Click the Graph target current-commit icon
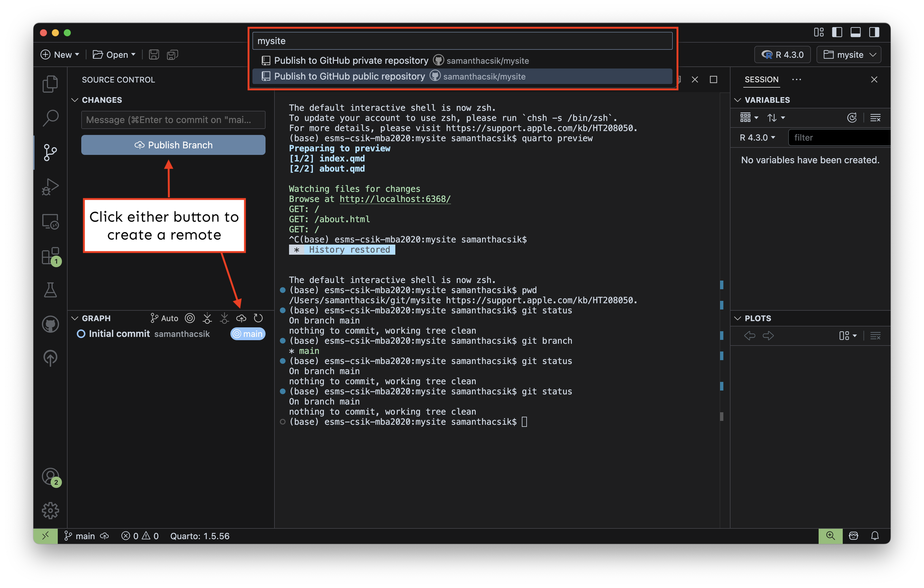This screenshot has height=588, width=924. [190, 318]
